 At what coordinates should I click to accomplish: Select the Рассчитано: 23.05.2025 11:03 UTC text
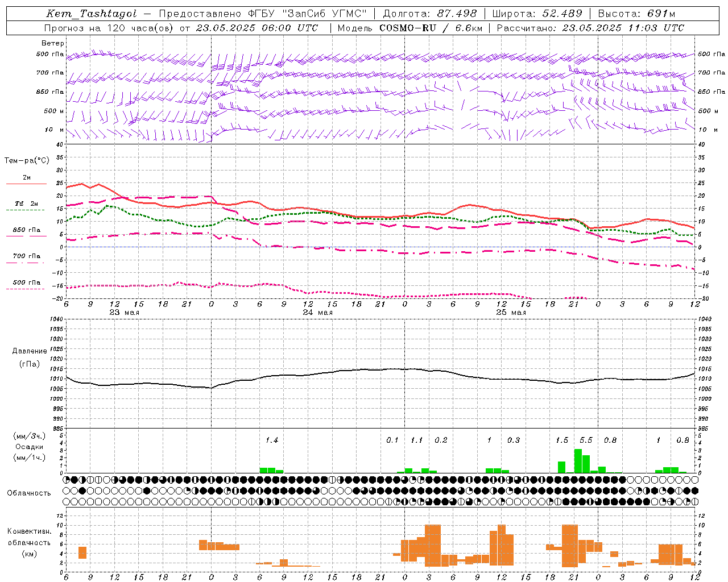(590, 28)
